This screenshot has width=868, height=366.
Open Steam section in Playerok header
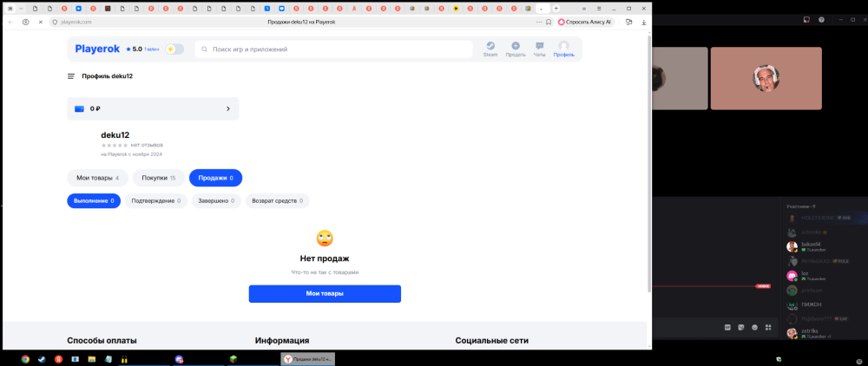click(x=490, y=49)
